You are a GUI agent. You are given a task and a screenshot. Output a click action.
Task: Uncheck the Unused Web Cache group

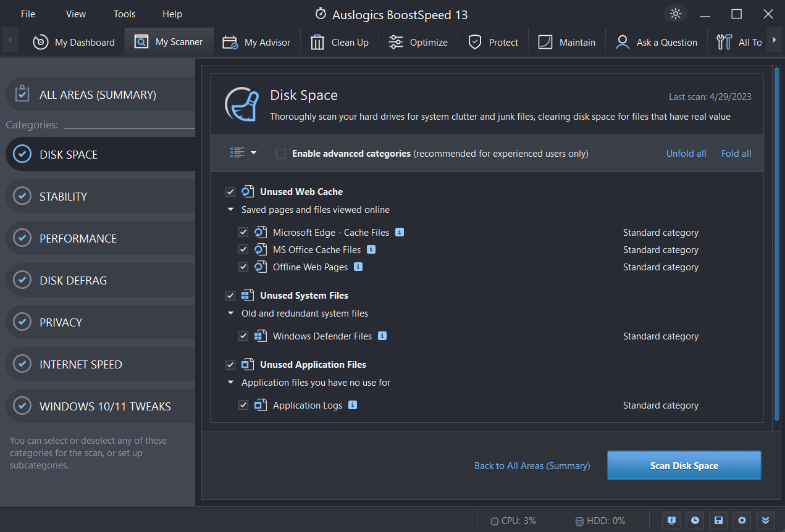pyautogui.click(x=231, y=192)
